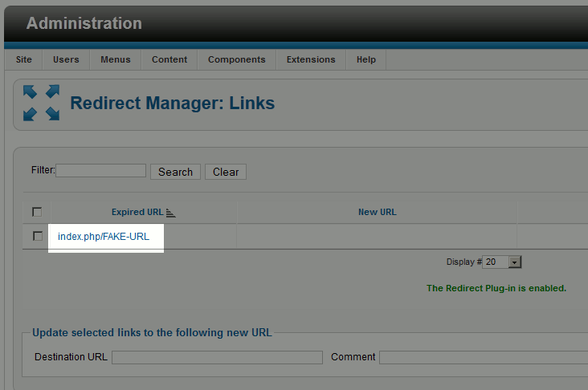Open the Extensions menu
The image size is (588, 390).
[x=311, y=59]
